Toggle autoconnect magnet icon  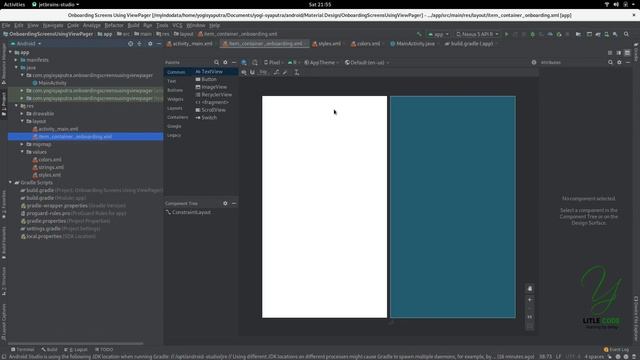pos(252,72)
